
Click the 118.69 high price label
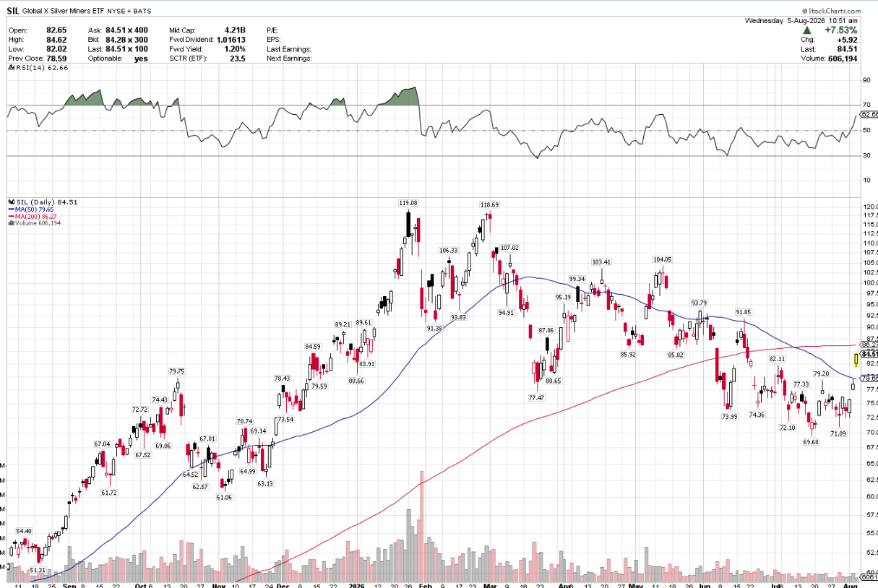coord(490,205)
